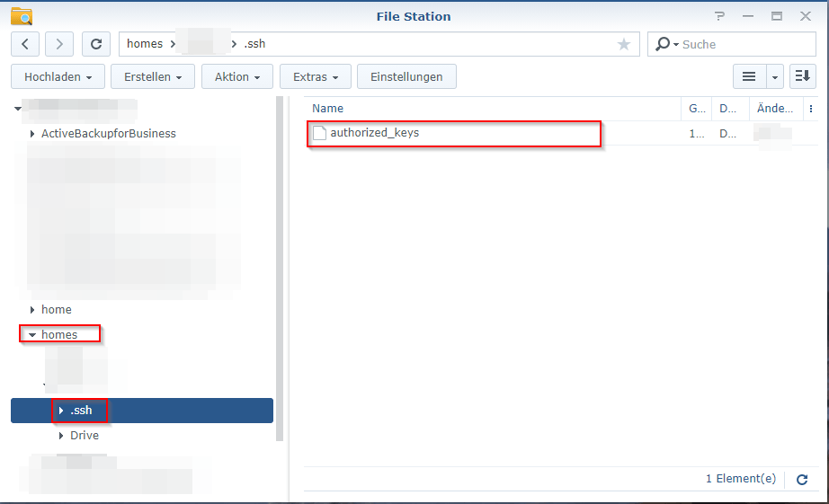Select the authorized_keys file
The height and width of the screenshot is (504, 829).
click(374, 133)
